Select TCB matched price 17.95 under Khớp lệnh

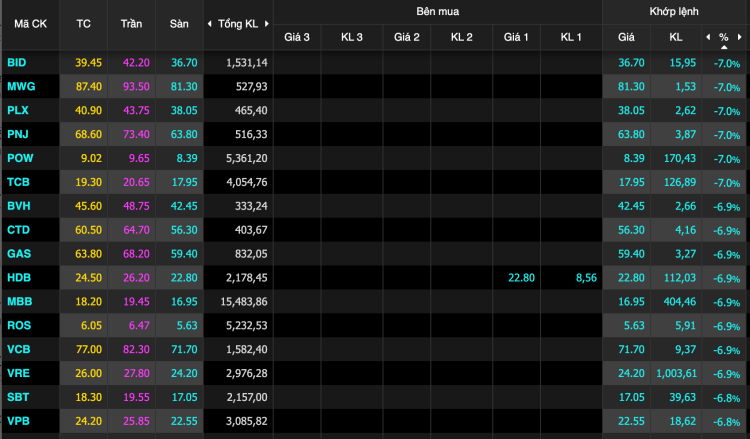[x=631, y=182]
